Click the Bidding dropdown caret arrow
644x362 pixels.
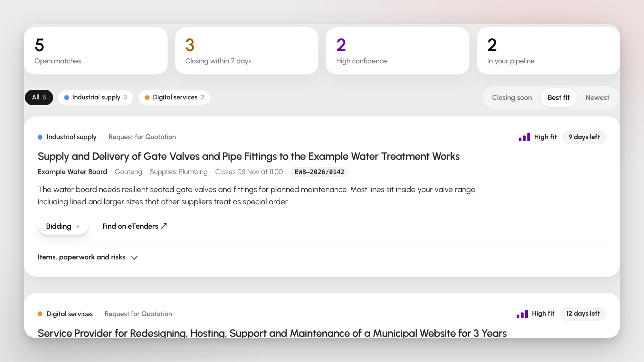78,227
